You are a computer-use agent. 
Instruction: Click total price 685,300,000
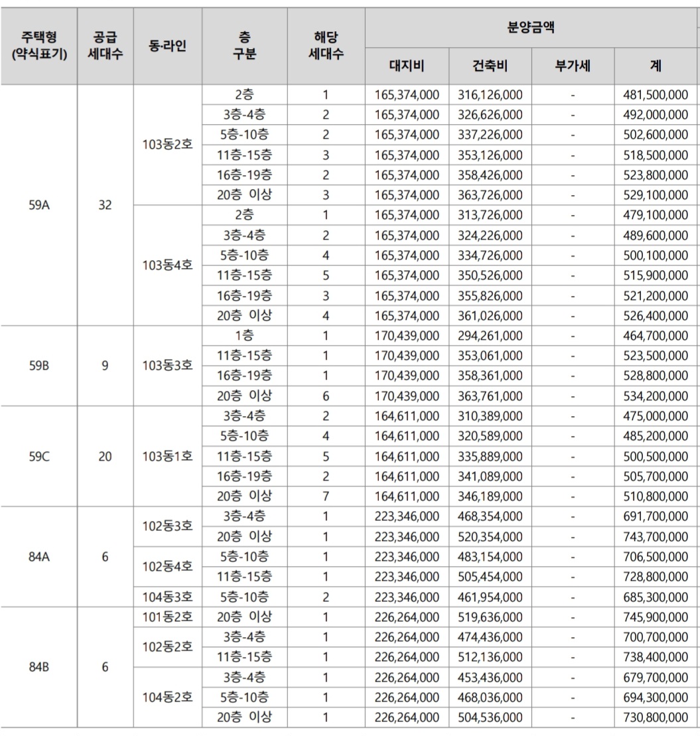[x=656, y=597]
